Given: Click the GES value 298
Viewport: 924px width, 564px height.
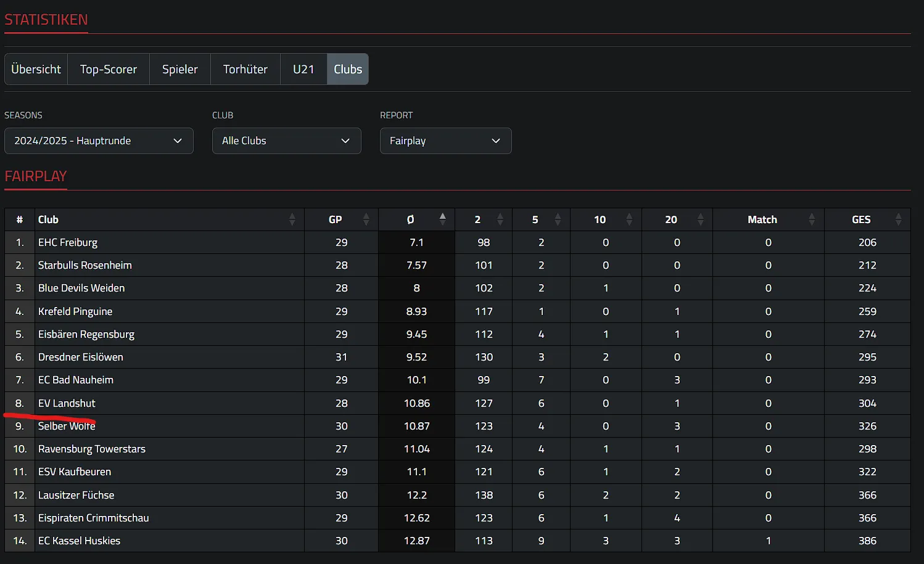Looking at the screenshot, I should click(x=867, y=449).
